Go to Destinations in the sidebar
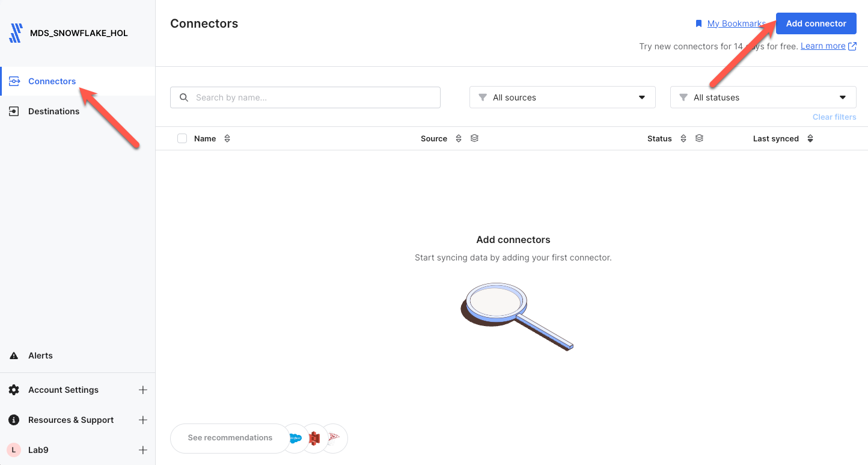The image size is (868, 465). coord(53,111)
